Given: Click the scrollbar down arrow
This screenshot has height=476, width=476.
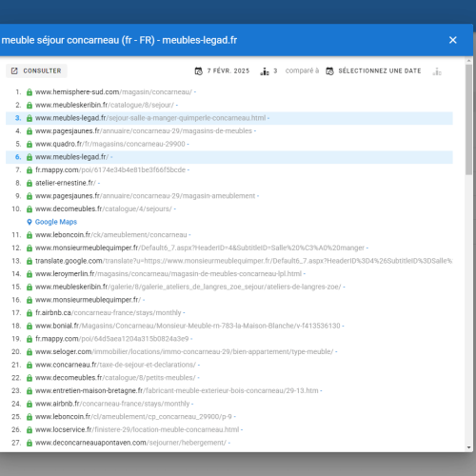Looking at the screenshot, I should tap(469, 447).
